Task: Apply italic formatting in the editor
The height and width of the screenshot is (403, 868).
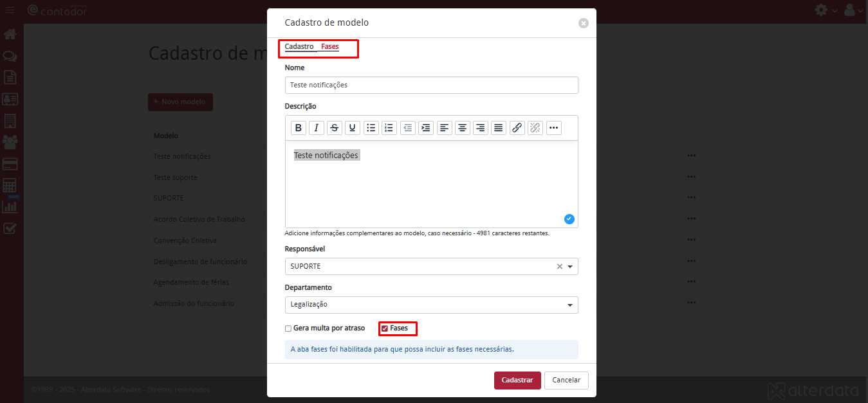Action: click(316, 128)
